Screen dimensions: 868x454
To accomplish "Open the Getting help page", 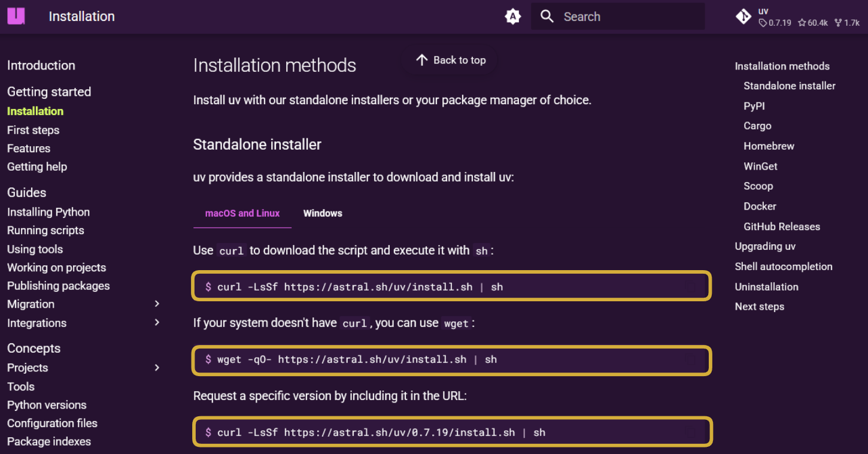I will 37,167.
